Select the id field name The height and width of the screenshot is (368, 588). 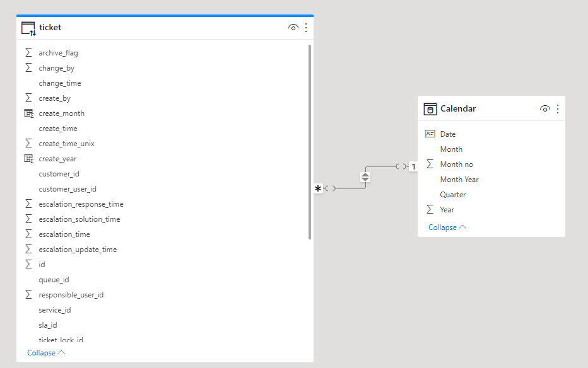(x=42, y=265)
